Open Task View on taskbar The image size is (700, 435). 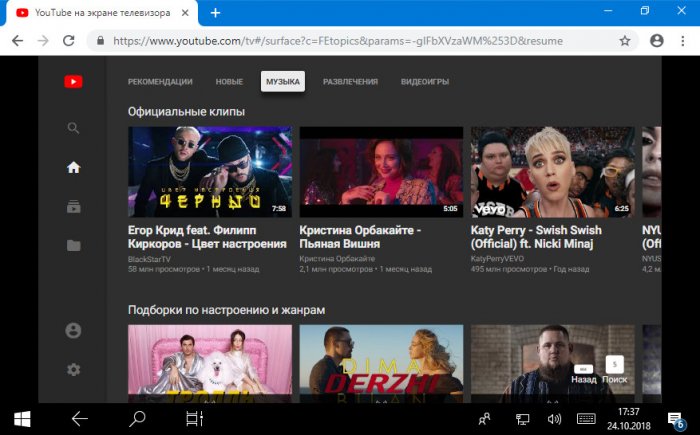[195, 419]
